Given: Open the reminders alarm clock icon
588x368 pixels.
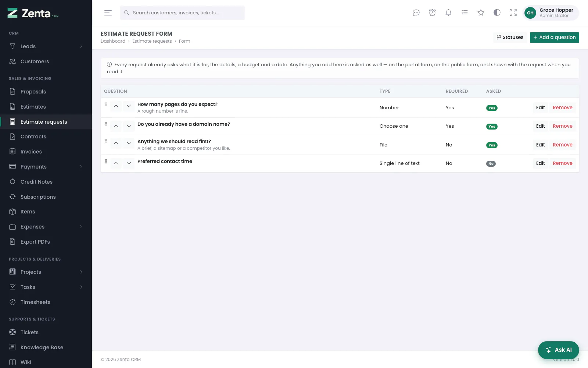Looking at the screenshot, I should tap(432, 13).
